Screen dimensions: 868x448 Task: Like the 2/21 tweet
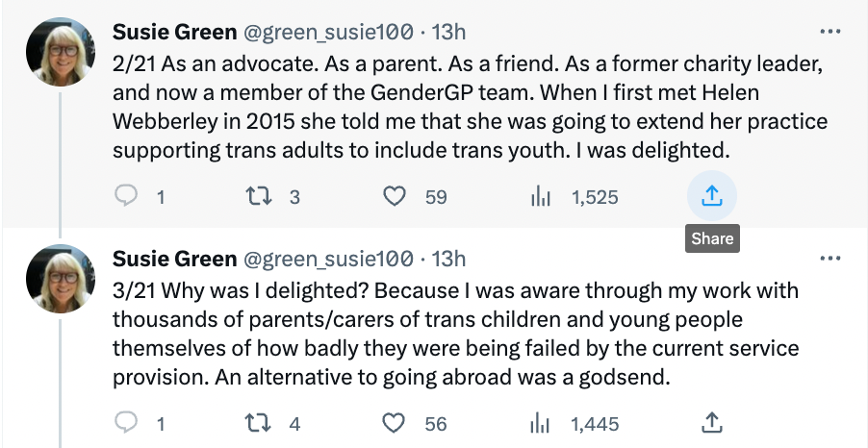click(x=394, y=197)
